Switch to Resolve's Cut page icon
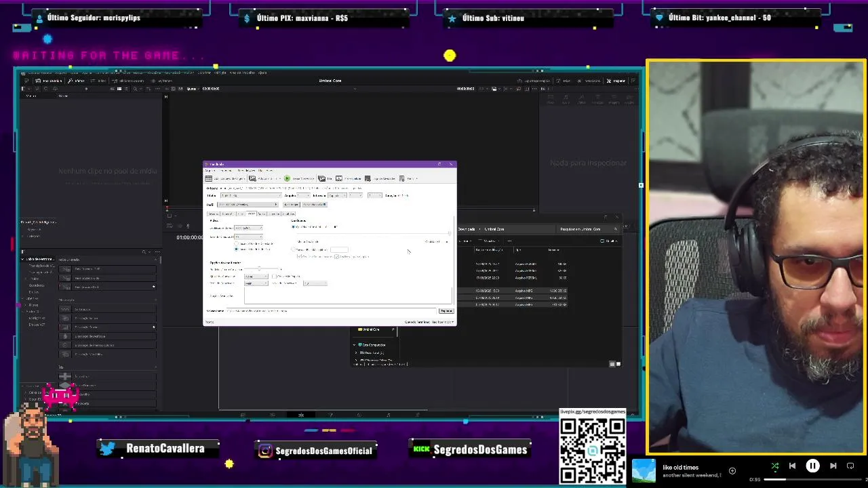 [272, 415]
